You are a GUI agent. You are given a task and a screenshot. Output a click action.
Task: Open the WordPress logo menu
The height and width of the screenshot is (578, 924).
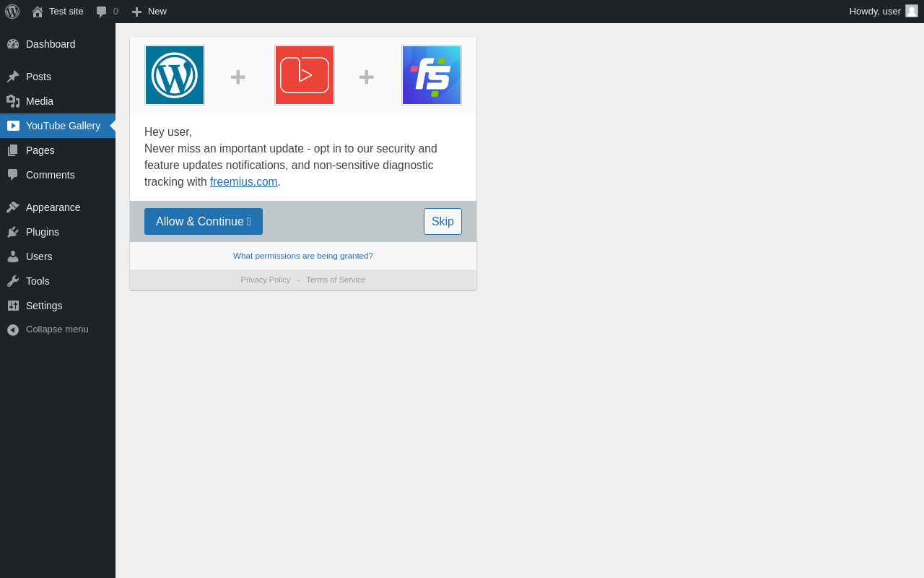click(x=12, y=12)
